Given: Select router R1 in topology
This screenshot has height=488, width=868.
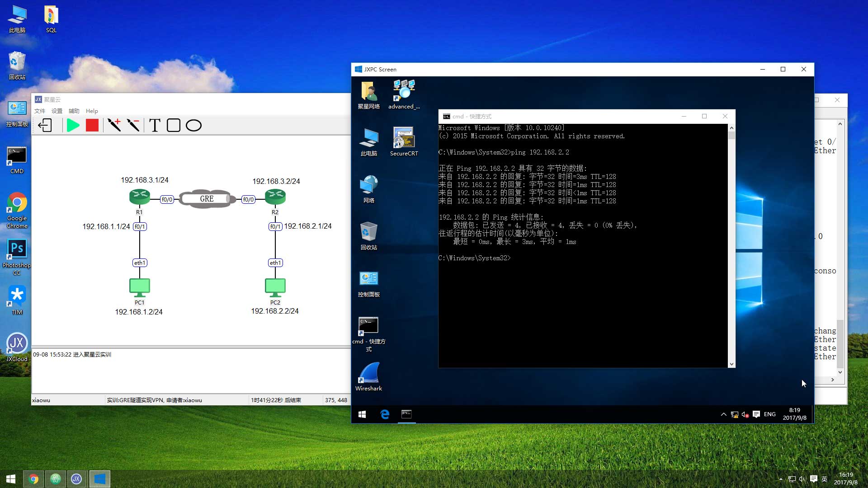Looking at the screenshot, I should (x=139, y=197).
